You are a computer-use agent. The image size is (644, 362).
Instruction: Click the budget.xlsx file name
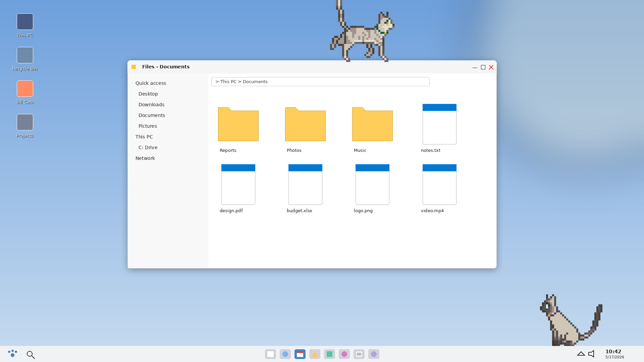tap(300, 210)
